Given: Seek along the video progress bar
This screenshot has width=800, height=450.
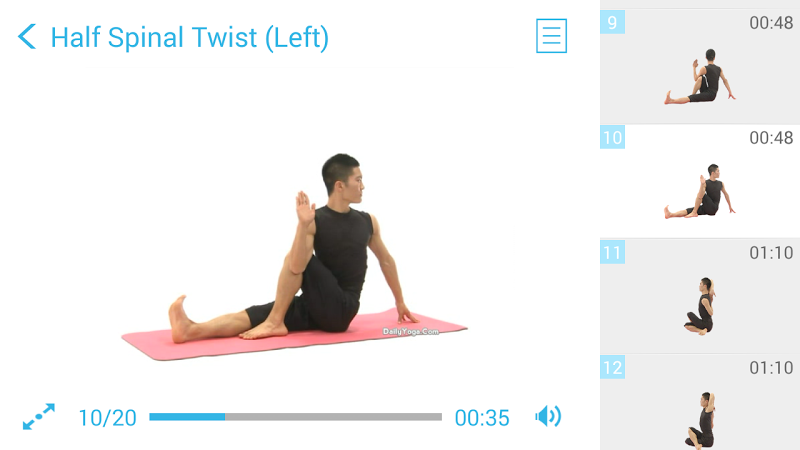Looking at the screenshot, I should (x=295, y=417).
